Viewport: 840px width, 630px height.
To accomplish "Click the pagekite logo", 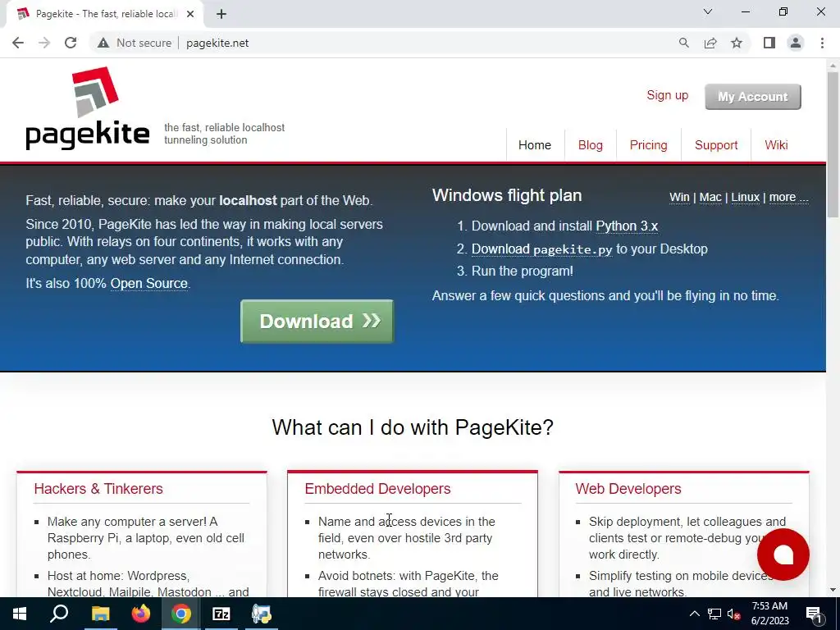I will tap(88, 109).
